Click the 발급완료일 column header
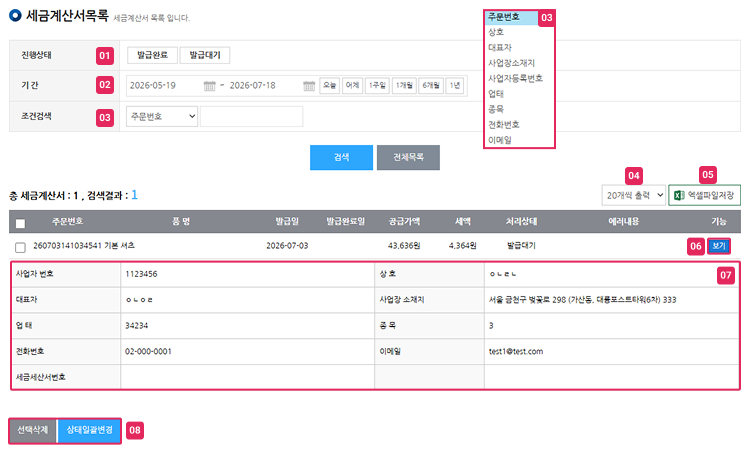The image size is (750, 452). point(345,221)
